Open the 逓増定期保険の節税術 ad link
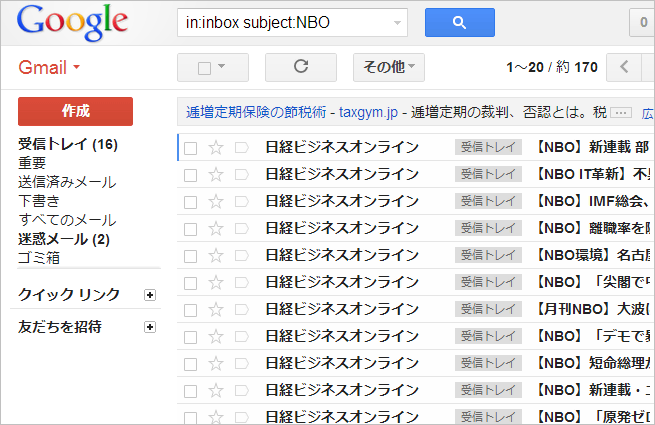The width and height of the screenshot is (655, 425). click(x=256, y=112)
